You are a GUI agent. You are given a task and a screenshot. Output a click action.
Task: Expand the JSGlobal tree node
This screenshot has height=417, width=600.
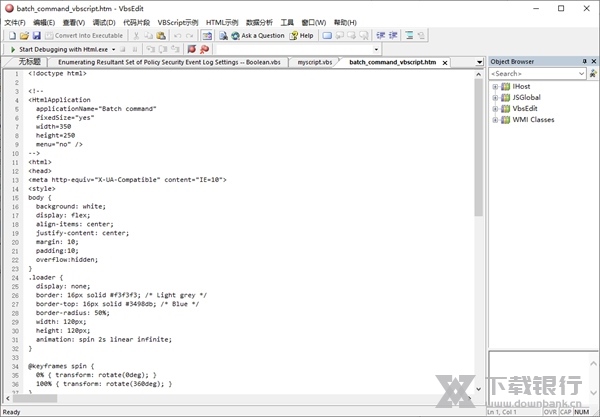click(x=494, y=98)
